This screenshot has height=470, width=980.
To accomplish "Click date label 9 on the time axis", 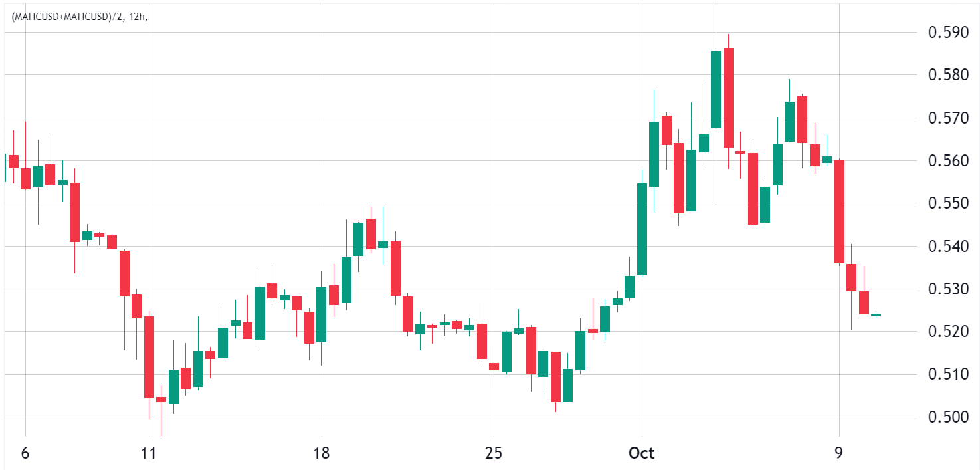I will (839, 453).
